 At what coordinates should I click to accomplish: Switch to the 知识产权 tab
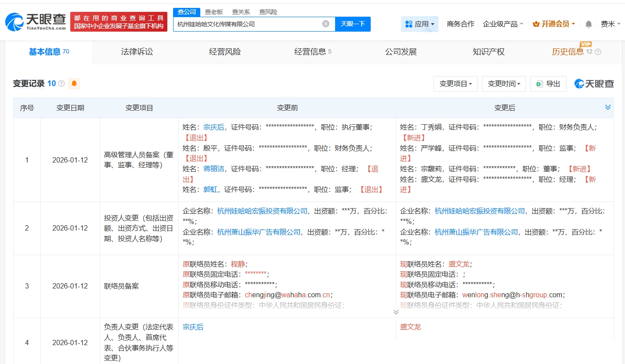click(488, 52)
